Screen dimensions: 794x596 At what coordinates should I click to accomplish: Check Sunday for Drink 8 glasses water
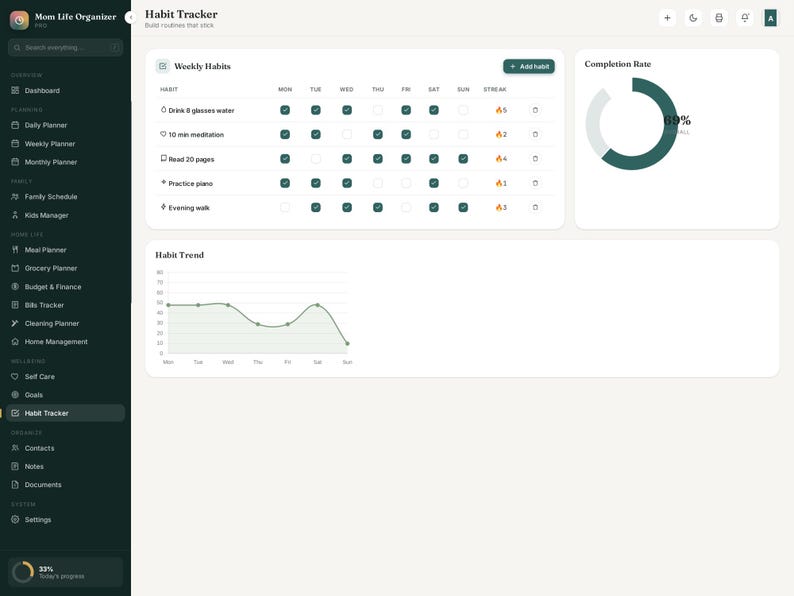click(463, 110)
